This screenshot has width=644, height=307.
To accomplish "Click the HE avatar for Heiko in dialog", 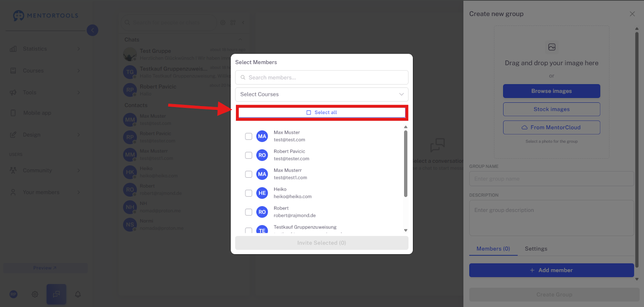I will (262, 193).
